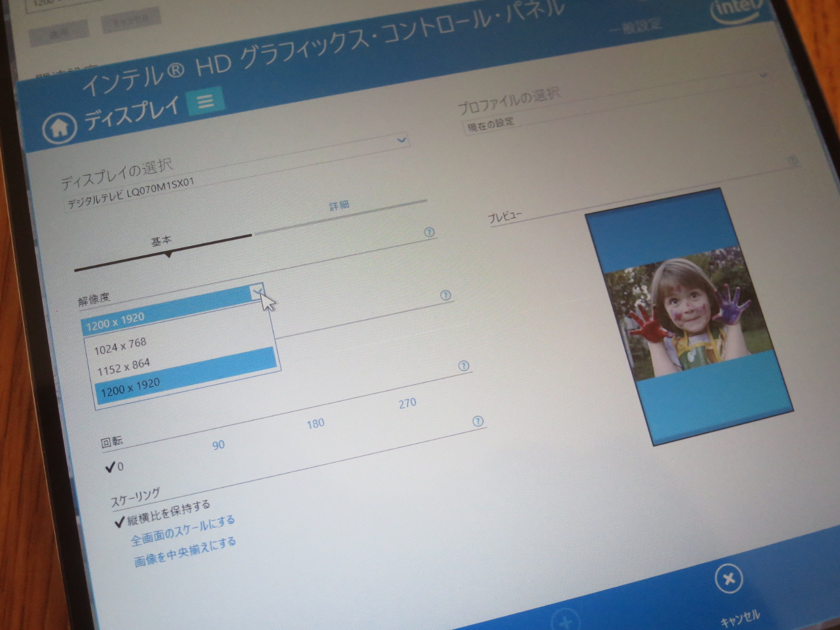Click the キャンセル label
Viewport: 840px width, 630px height.
[x=740, y=618]
